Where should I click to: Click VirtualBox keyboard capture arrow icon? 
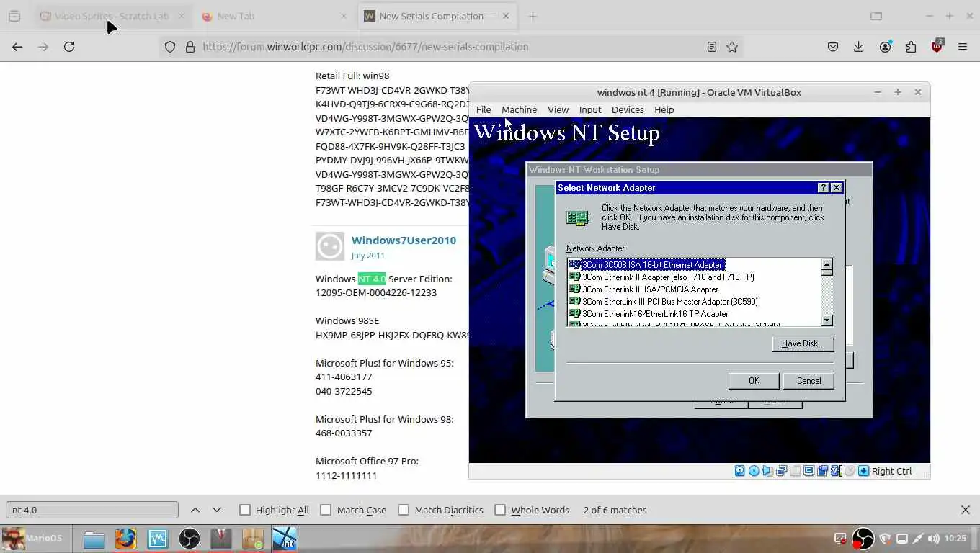coord(864,471)
